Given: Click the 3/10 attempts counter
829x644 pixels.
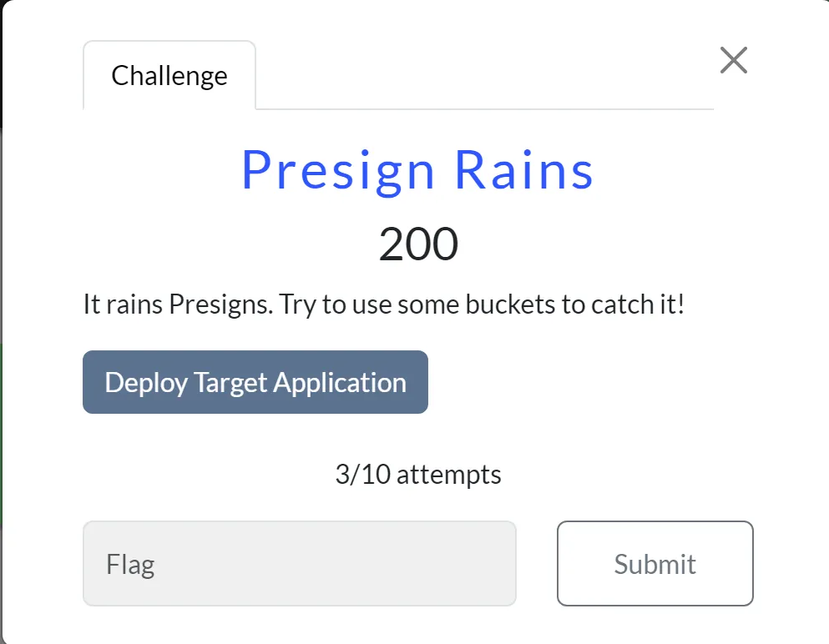Looking at the screenshot, I should click(418, 475).
